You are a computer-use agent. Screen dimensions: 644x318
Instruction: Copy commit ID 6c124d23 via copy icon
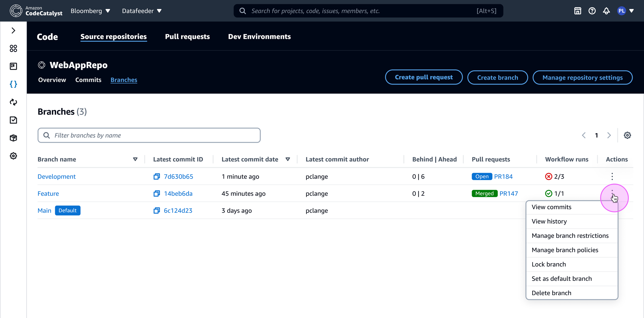coord(157,210)
